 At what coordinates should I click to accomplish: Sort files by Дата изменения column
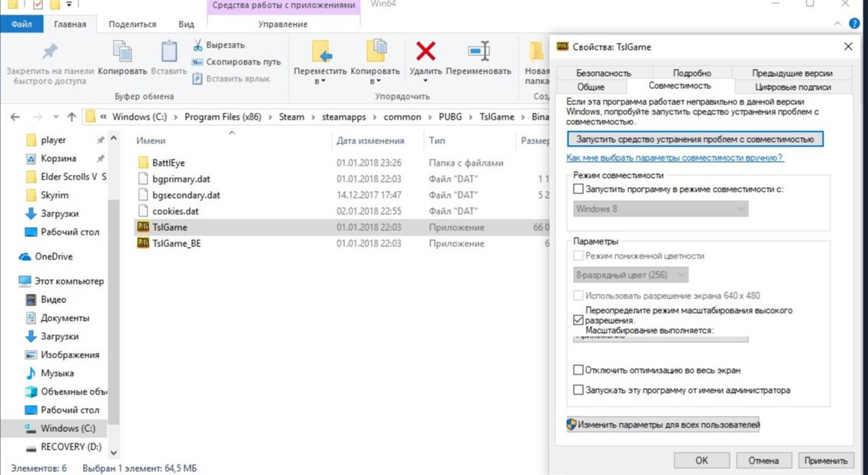click(x=369, y=140)
